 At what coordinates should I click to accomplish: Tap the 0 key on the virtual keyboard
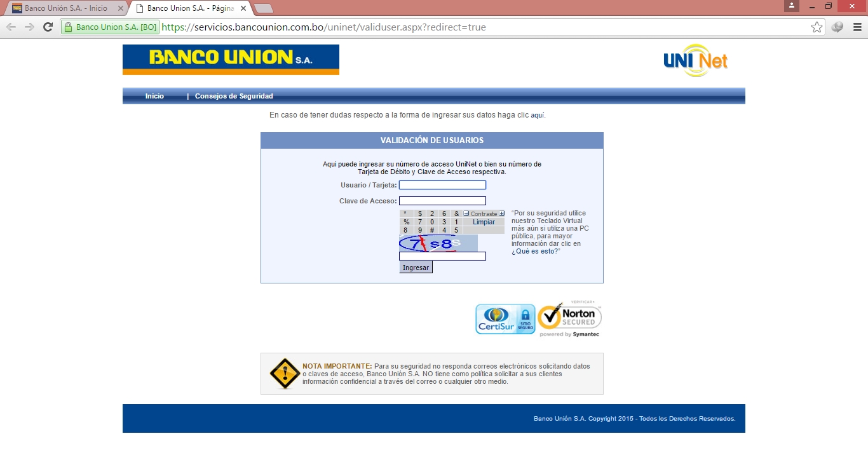click(432, 222)
